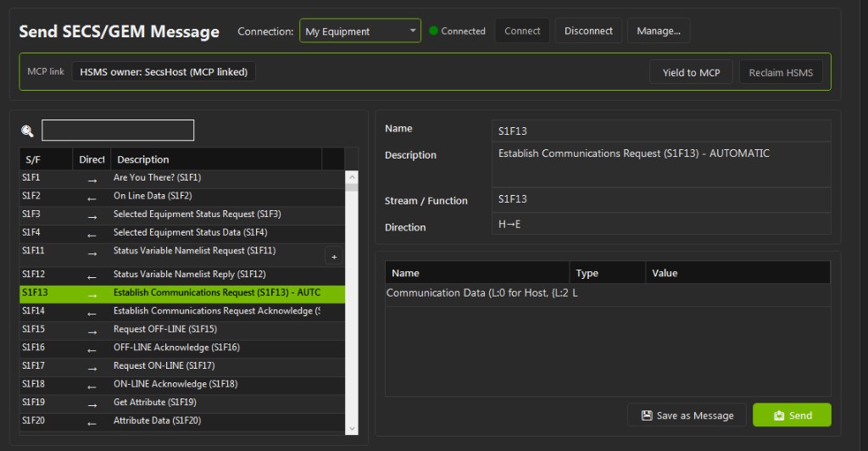Viewport: 868px width, 451px height.
Task: Select S1F20 Attribute Data row
Action: 182,421
